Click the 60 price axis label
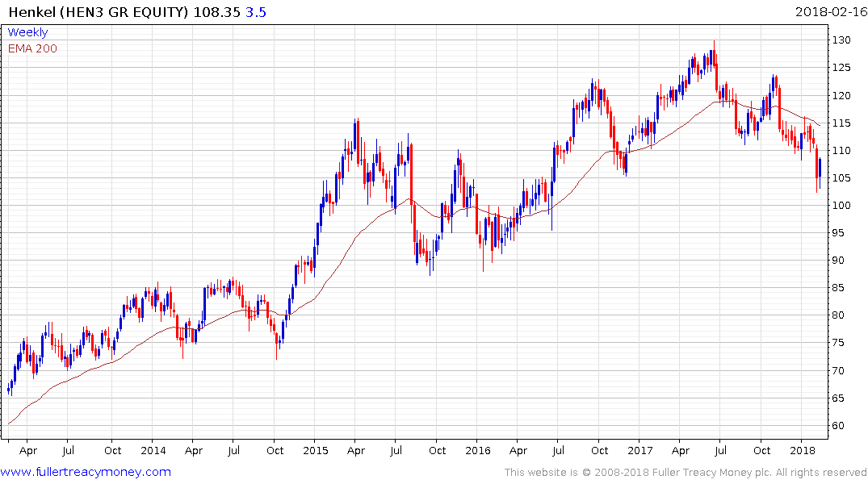This screenshot has width=868, height=484. click(838, 425)
